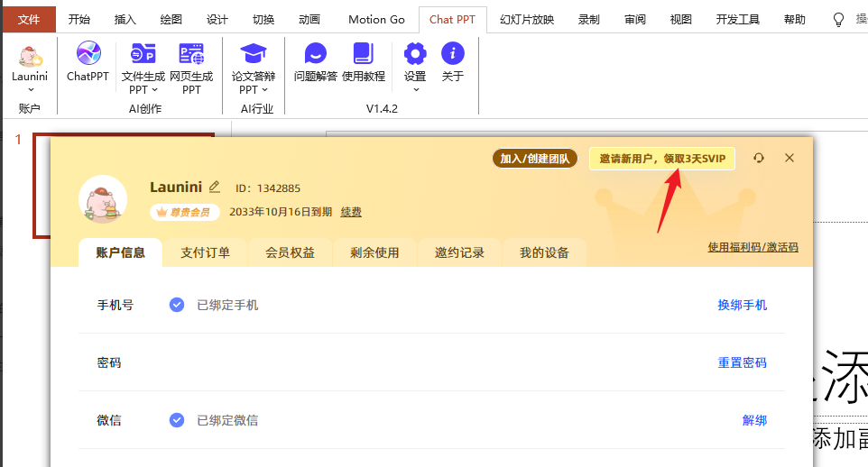Viewport: 868px width, 467px height.
Task: Select the Motion Go ribbon tab
Action: [x=376, y=19]
